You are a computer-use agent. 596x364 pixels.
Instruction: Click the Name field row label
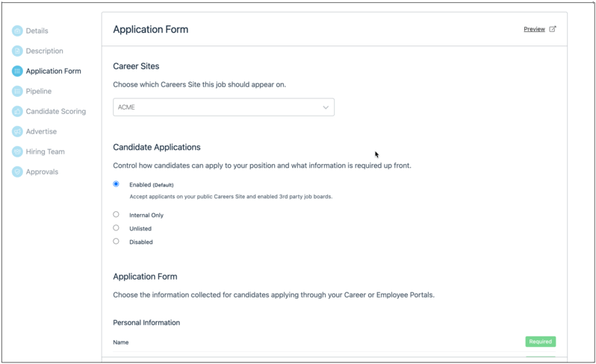point(121,342)
